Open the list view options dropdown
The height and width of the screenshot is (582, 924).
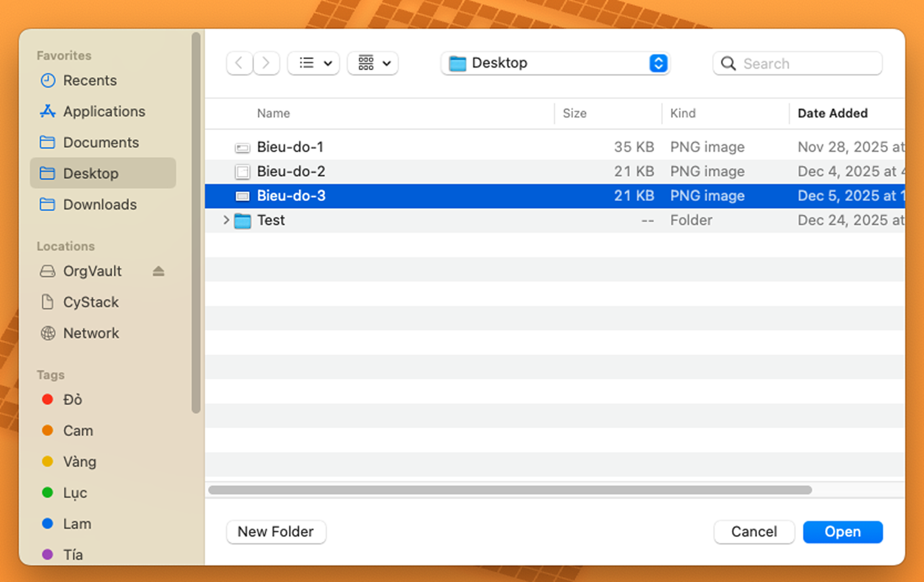pos(314,63)
